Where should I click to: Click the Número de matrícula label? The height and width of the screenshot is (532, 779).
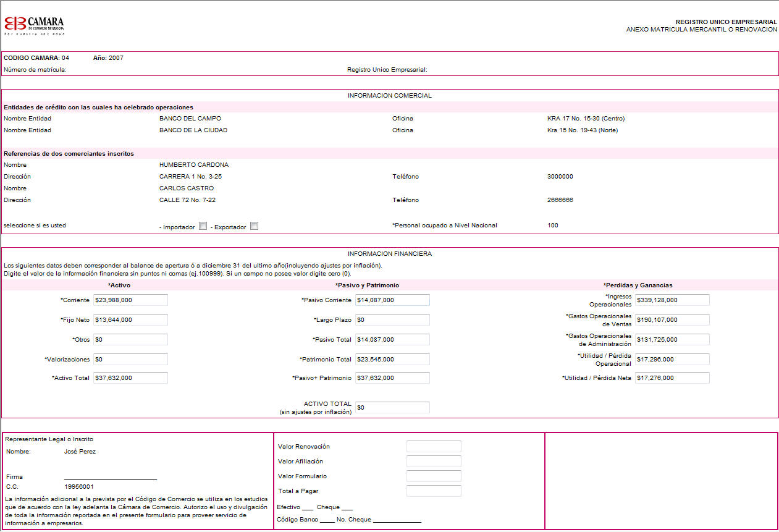click(35, 70)
